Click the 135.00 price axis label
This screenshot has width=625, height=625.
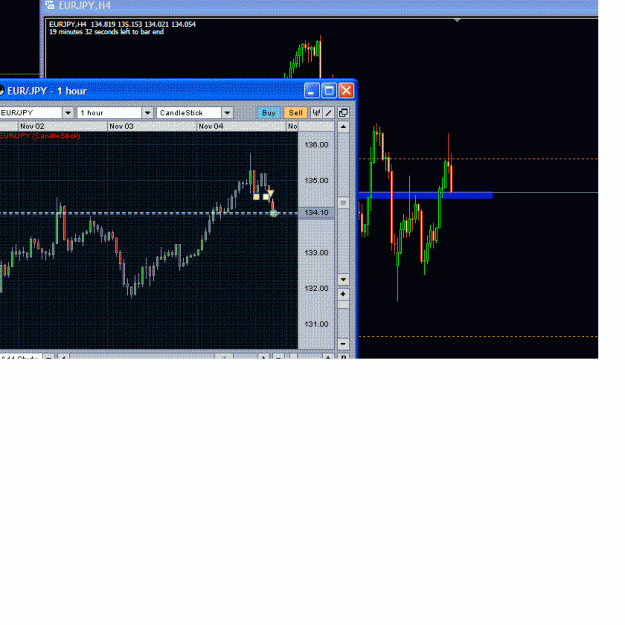coord(316,181)
